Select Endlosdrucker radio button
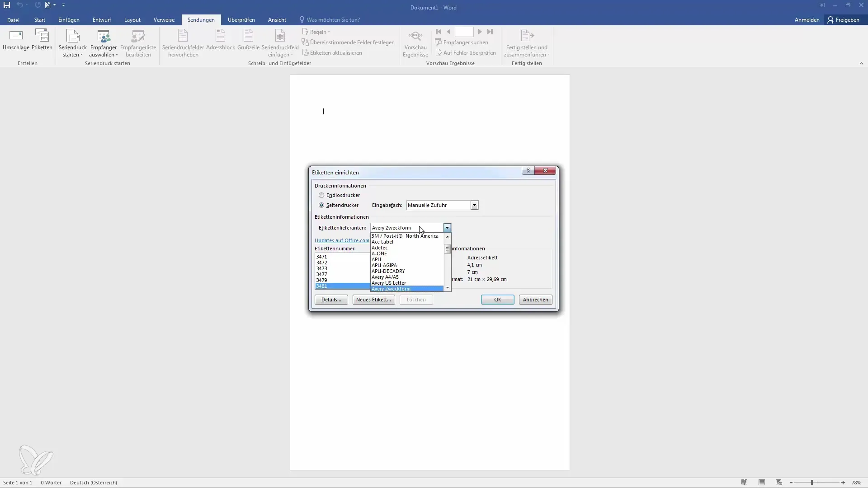Viewport: 868px width, 488px height. click(x=321, y=196)
